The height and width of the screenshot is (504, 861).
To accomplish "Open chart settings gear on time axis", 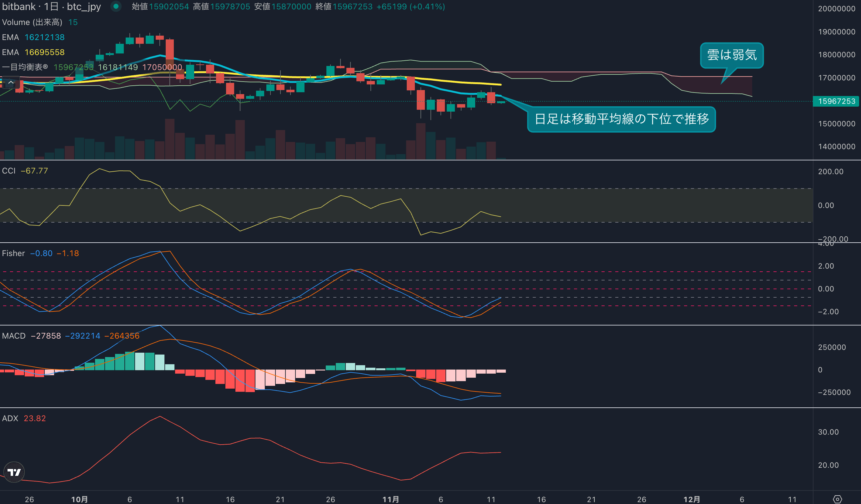I will click(x=837, y=499).
